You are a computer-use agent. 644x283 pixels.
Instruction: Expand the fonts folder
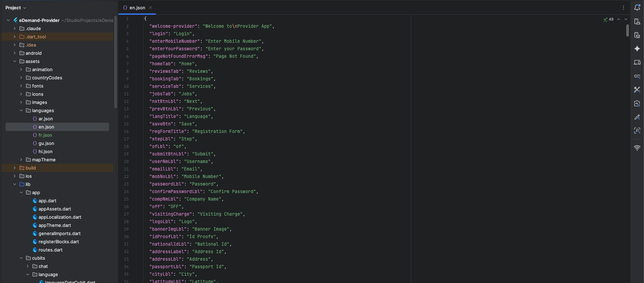pyautogui.click(x=21, y=86)
